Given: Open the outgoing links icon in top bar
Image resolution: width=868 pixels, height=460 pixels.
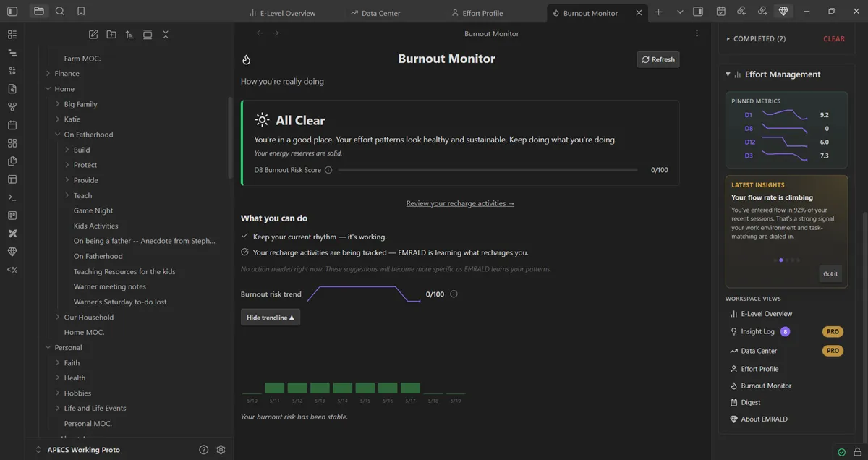Looking at the screenshot, I should point(762,12).
